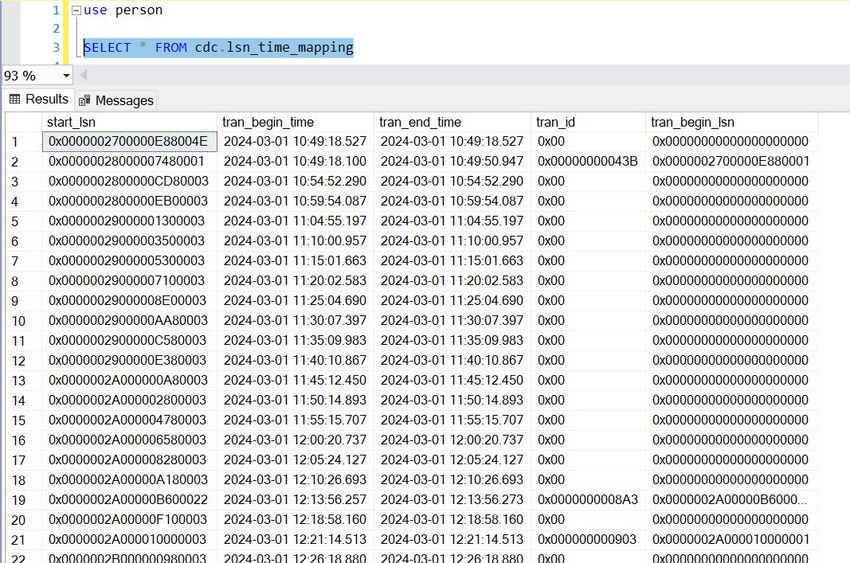The width and height of the screenshot is (850, 563).
Task: Select start_lsn 0x00000029000007100003
Action: pos(129,281)
